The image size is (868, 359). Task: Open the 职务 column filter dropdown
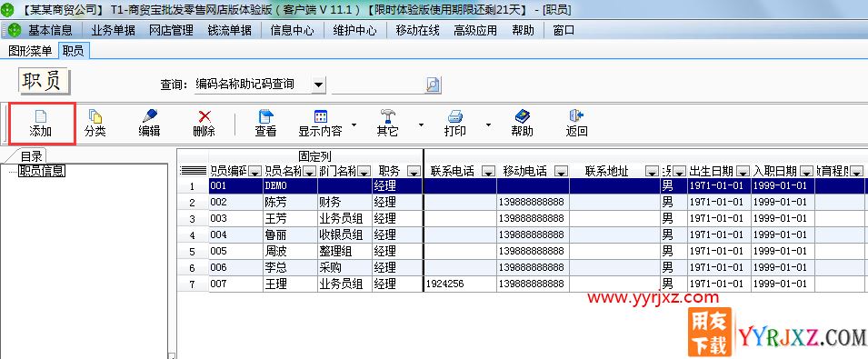(413, 172)
